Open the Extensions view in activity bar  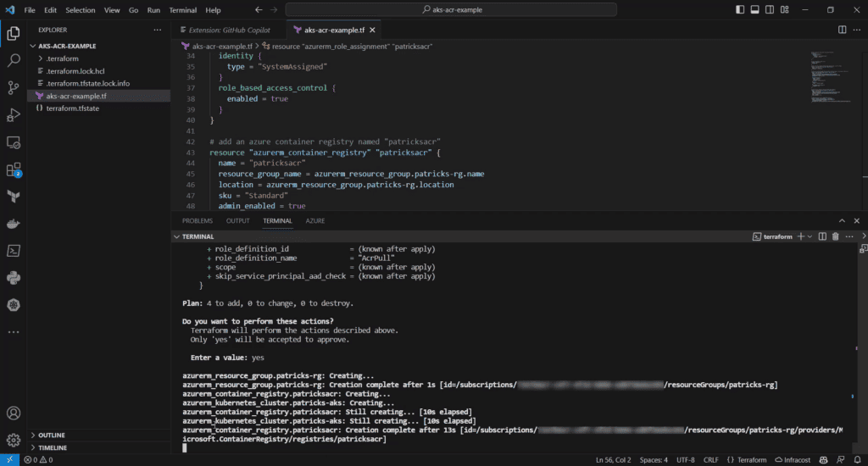pyautogui.click(x=14, y=169)
